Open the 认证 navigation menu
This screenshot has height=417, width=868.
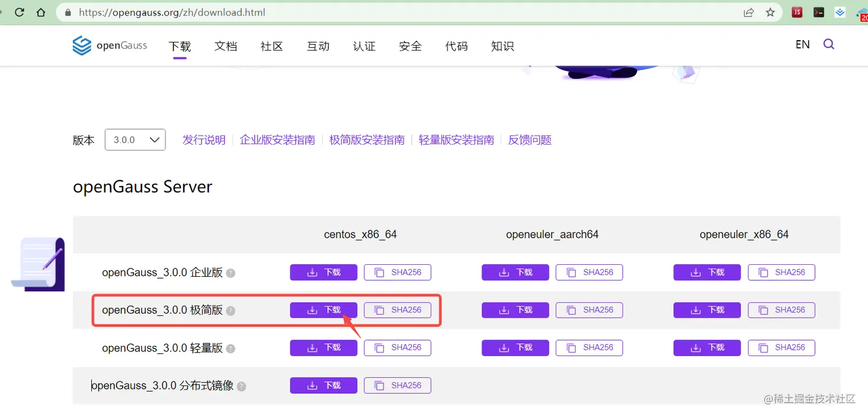point(364,47)
